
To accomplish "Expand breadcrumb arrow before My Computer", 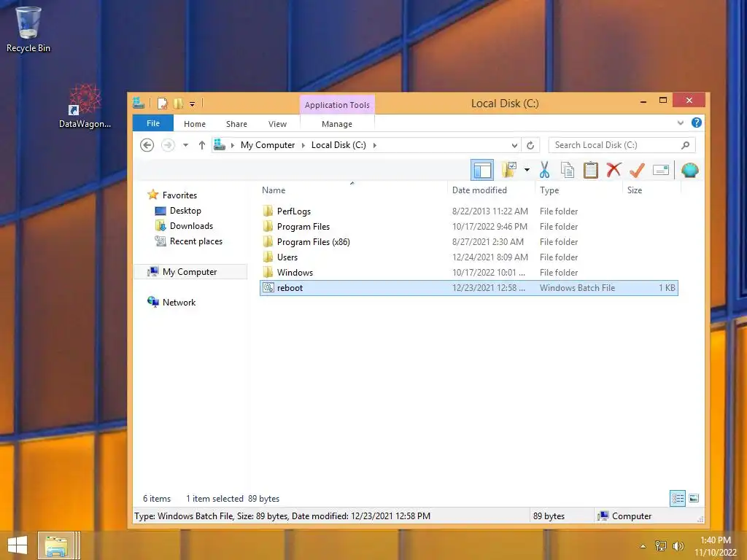I will [233, 145].
